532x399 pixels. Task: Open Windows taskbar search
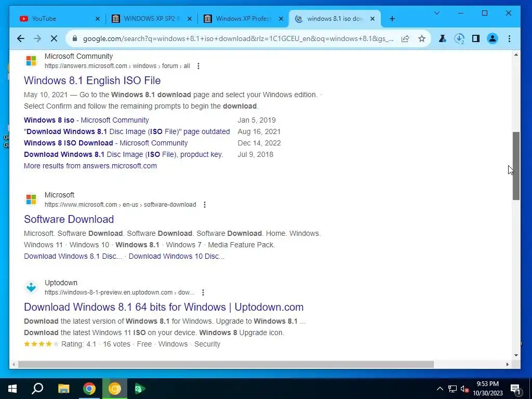pyautogui.click(x=37, y=389)
